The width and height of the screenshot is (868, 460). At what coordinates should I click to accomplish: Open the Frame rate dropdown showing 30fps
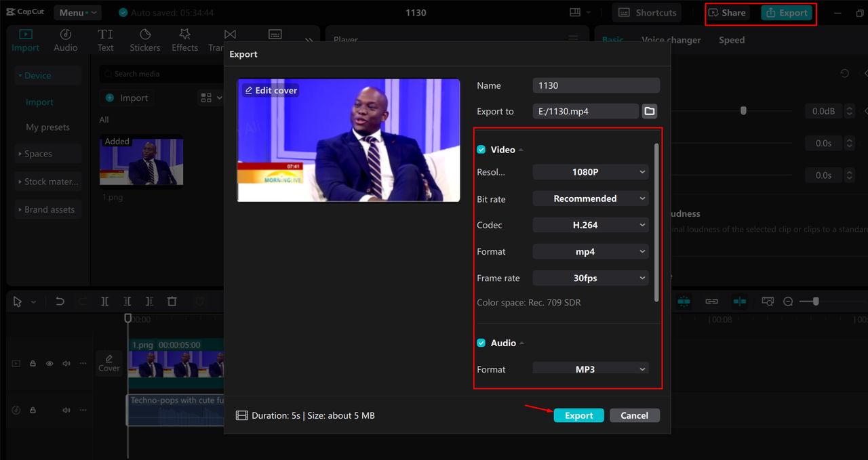coord(591,278)
